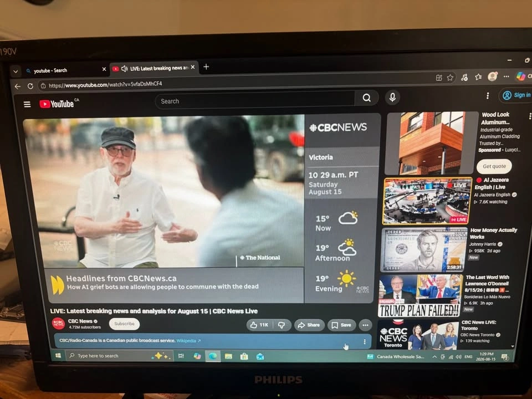532x399 pixels.
Task: Open YouTube settings three-dot menu near Sign in
Action: 488,96
